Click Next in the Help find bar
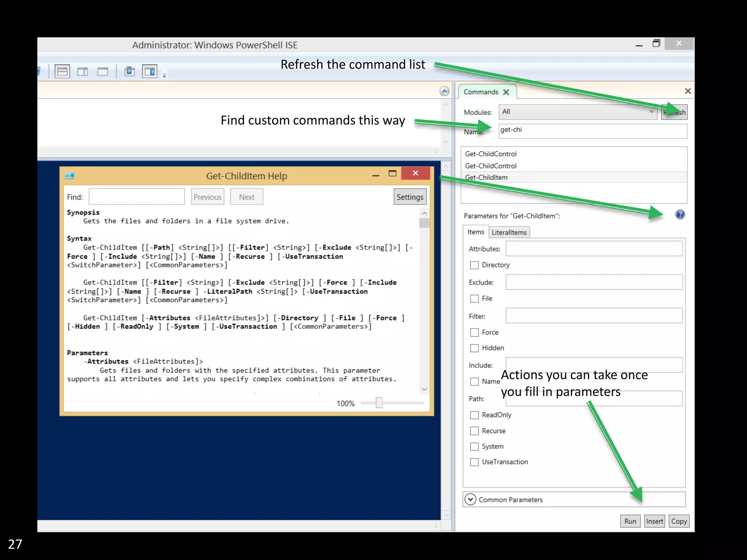 (247, 197)
